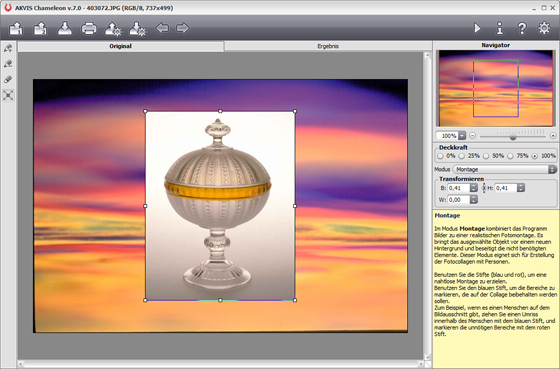Click the Navigator zoom slider handle
Screen dimensions: 560x369
pyautogui.click(x=513, y=136)
